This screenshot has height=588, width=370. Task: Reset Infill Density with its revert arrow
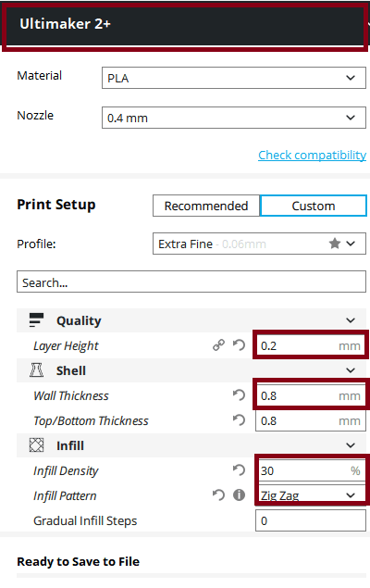point(239,469)
